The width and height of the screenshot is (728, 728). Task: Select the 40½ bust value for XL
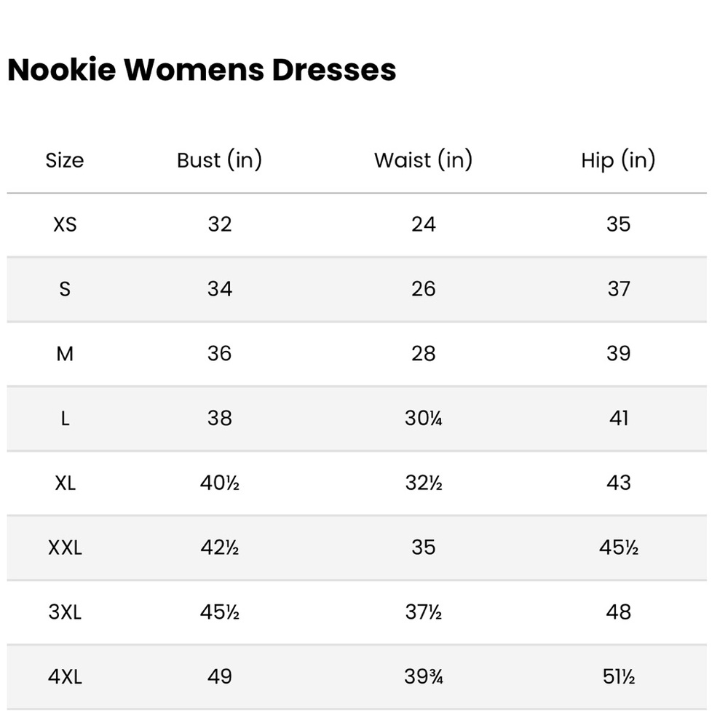tap(220, 483)
